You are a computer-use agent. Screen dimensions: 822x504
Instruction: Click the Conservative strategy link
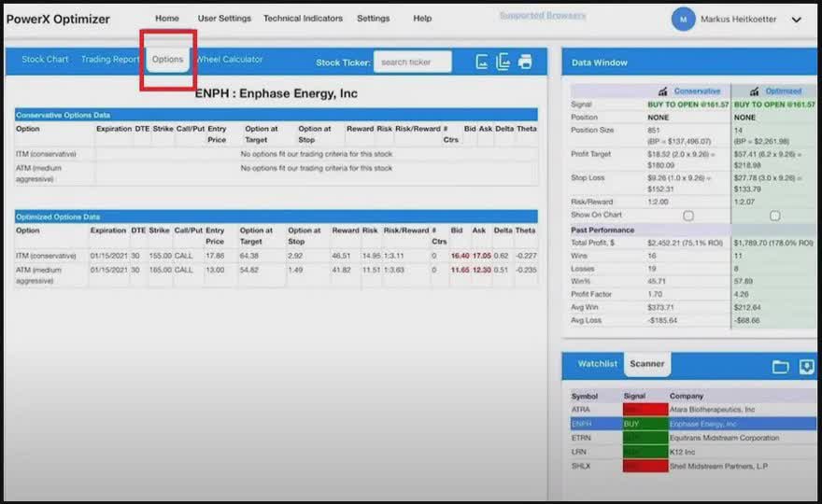(x=697, y=91)
